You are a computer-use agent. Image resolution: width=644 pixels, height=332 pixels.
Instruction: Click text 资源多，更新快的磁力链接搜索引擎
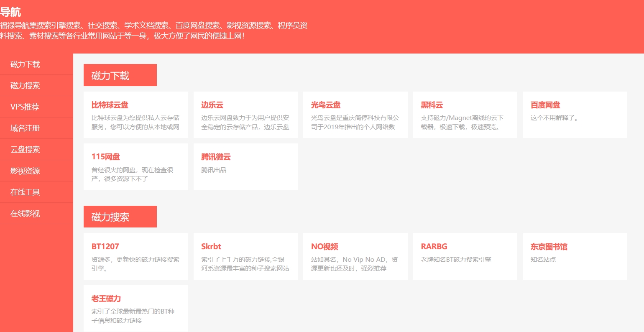click(x=135, y=264)
